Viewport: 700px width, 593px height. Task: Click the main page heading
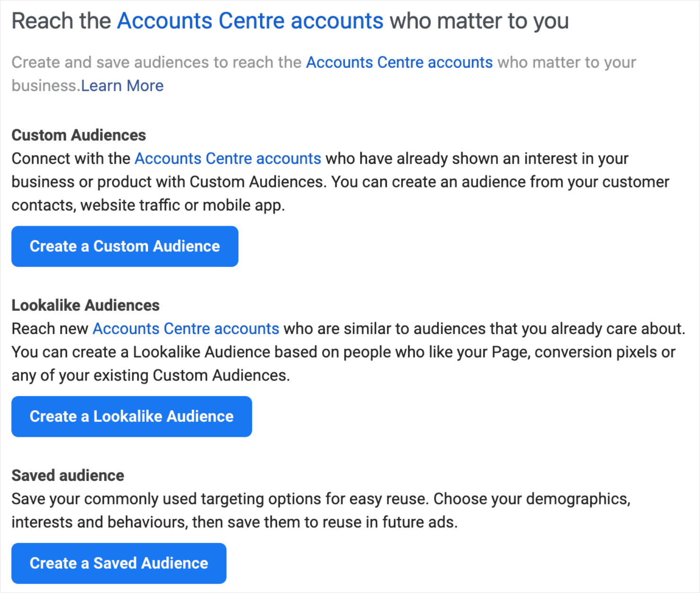pyautogui.click(x=290, y=20)
